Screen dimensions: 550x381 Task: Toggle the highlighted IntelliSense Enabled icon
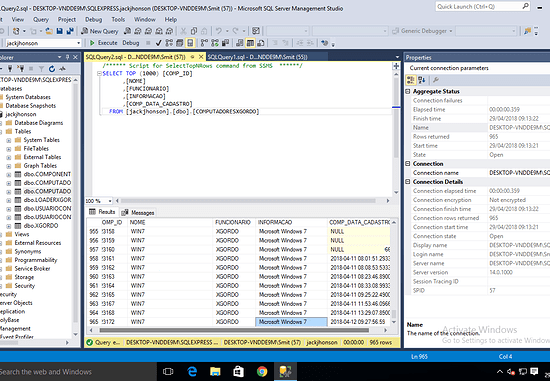[190, 43]
